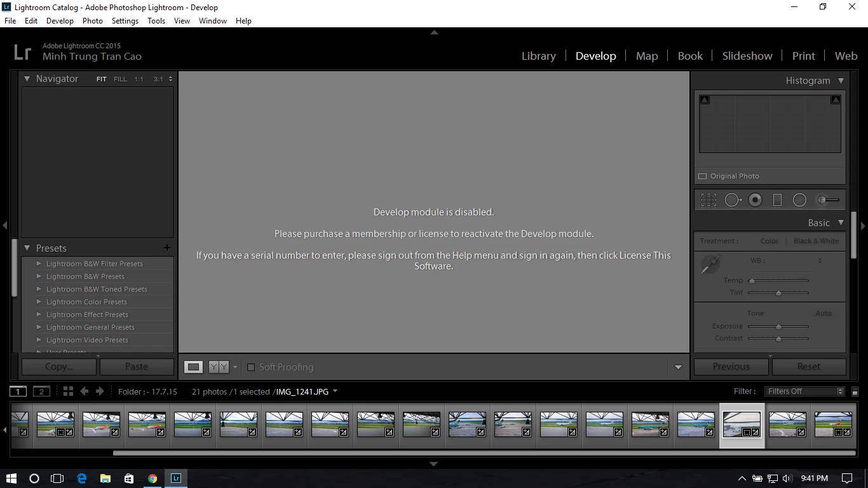The image size is (868, 488).
Task: Open the File menu
Action: point(10,21)
